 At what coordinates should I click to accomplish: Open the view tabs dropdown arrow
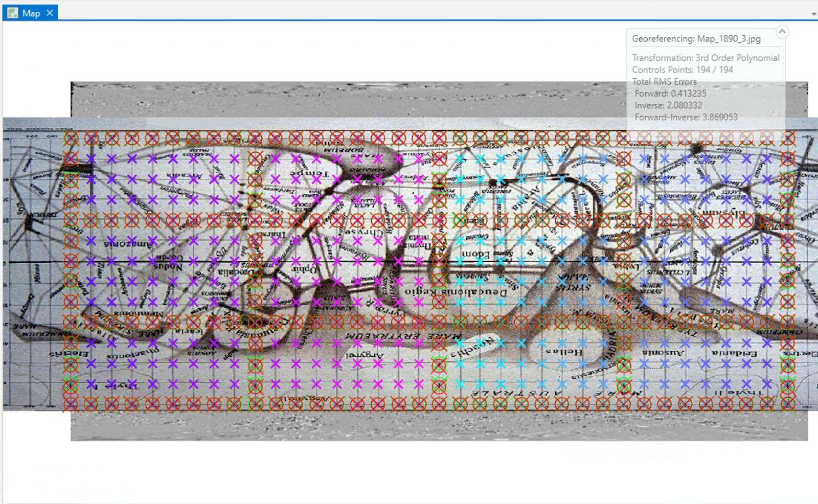click(813, 14)
